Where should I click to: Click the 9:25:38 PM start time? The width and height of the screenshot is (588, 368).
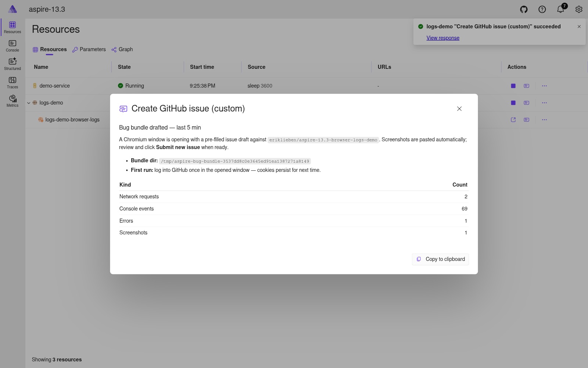pyautogui.click(x=202, y=86)
